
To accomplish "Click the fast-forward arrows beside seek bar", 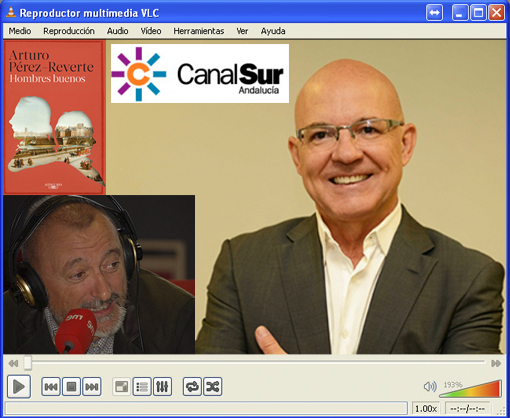I will point(496,363).
